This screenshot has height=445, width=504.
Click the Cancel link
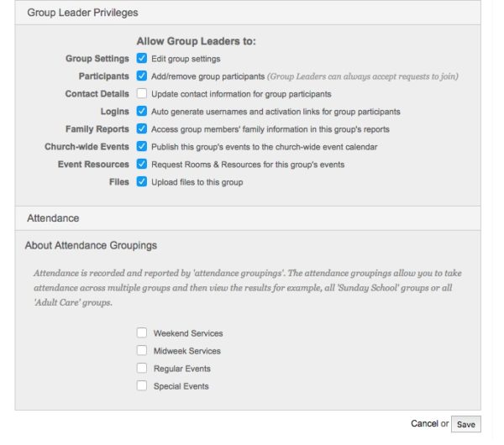point(424,424)
